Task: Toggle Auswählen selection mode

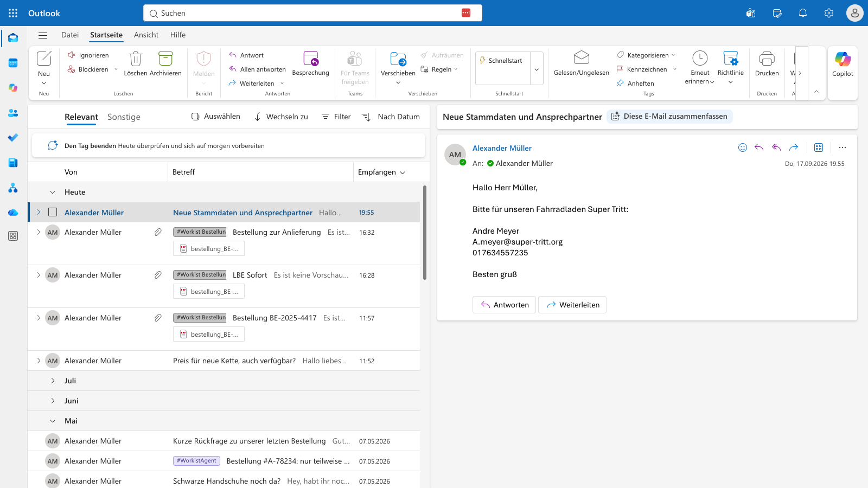Action: click(216, 117)
